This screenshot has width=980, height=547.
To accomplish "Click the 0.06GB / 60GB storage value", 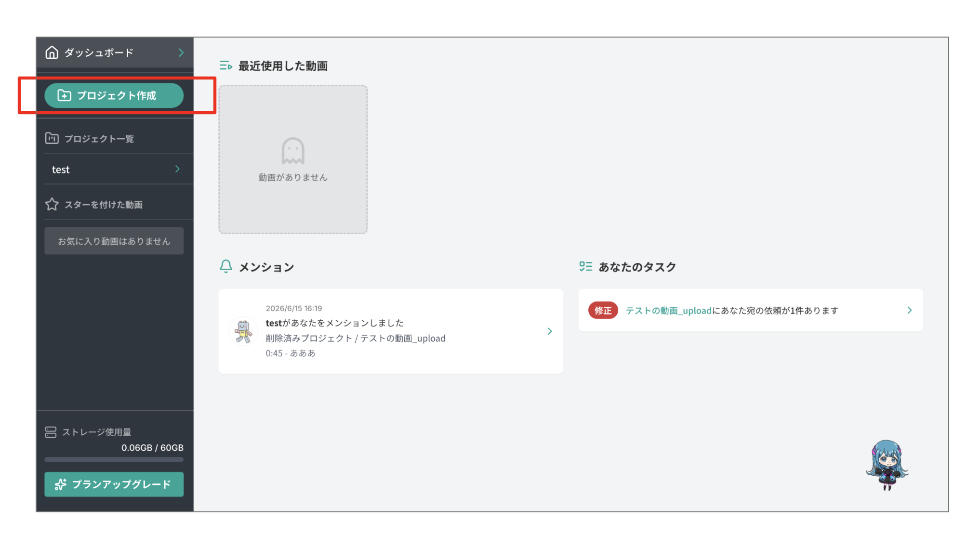I will pos(152,447).
